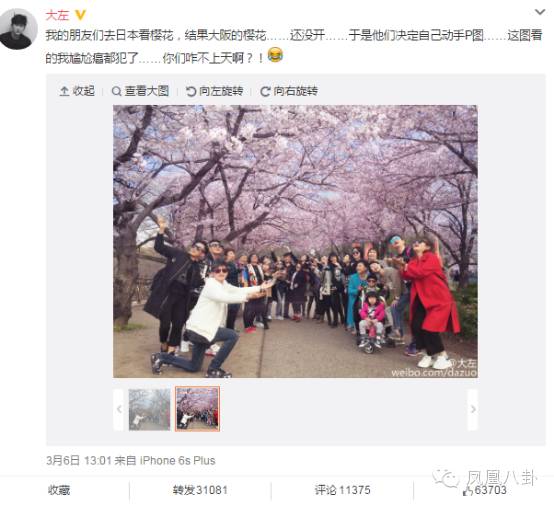Open the 大左 username link

pos(57,15)
